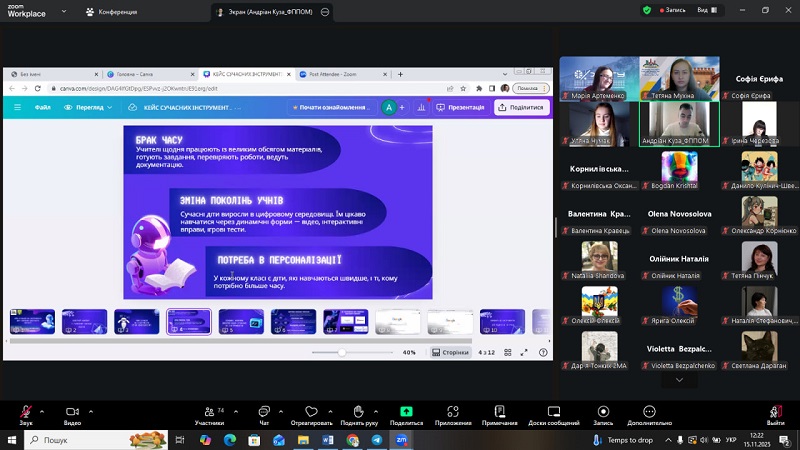Click the Презентація present button
800x450 pixels.
click(461, 107)
